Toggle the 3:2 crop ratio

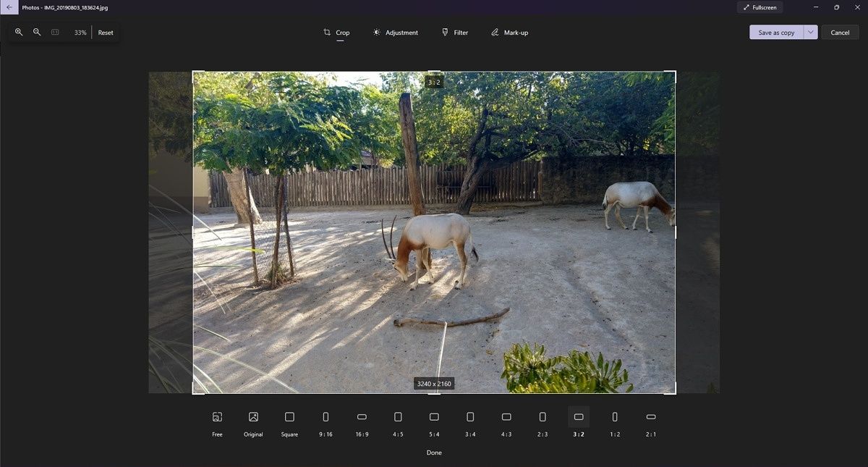tap(578, 417)
